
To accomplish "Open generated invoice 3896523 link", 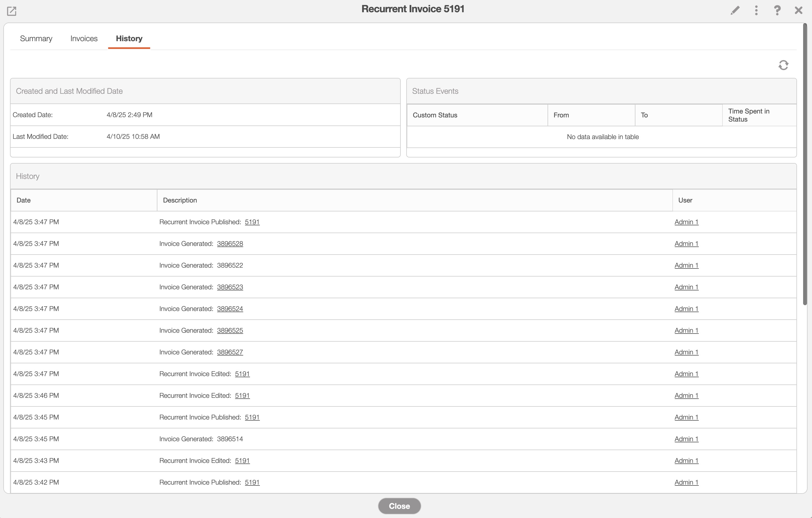I will tap(230, 287).
